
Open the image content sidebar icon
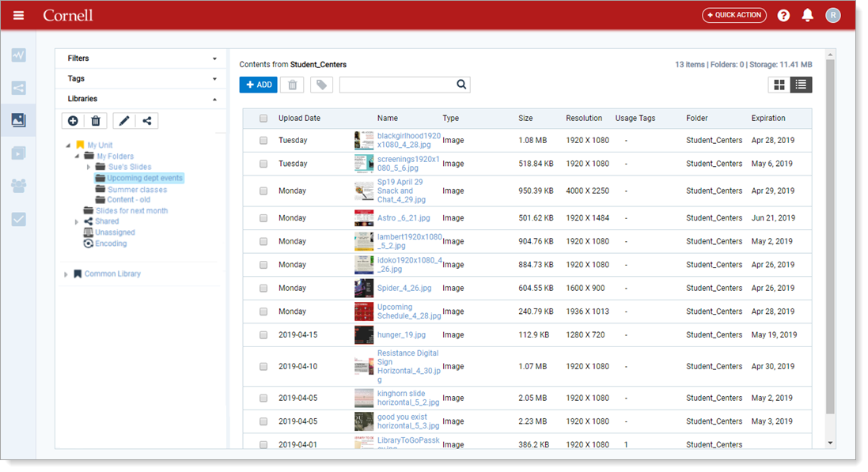tap(18, 120)
